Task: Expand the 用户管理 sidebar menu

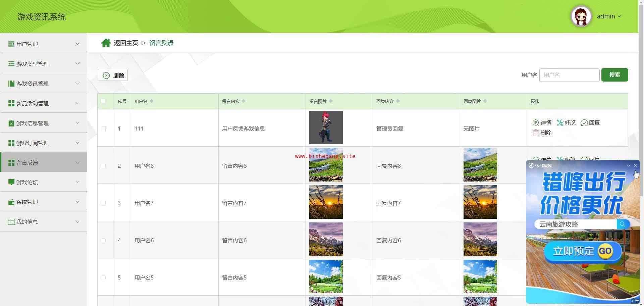Action: (44, 44)
